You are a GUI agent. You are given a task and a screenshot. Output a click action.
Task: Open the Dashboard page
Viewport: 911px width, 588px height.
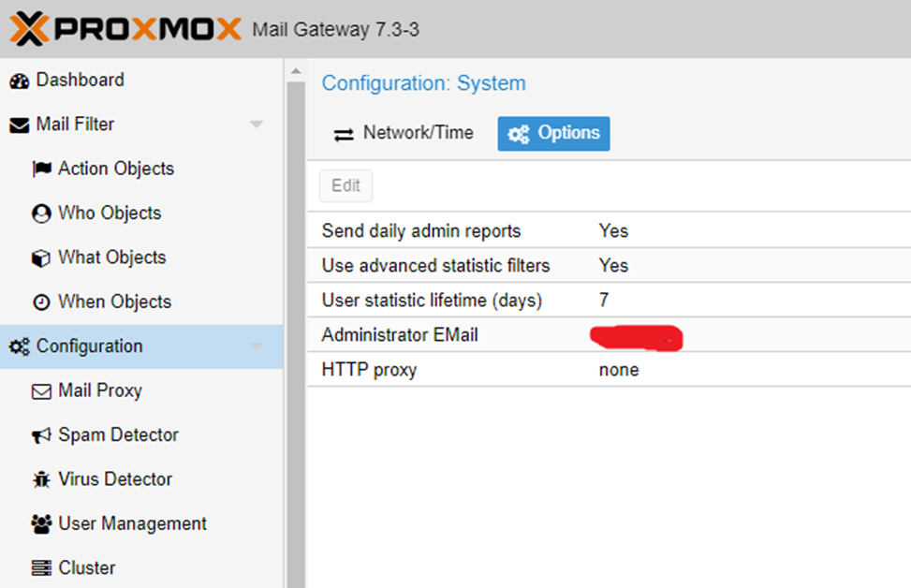[x=141, y=81]
